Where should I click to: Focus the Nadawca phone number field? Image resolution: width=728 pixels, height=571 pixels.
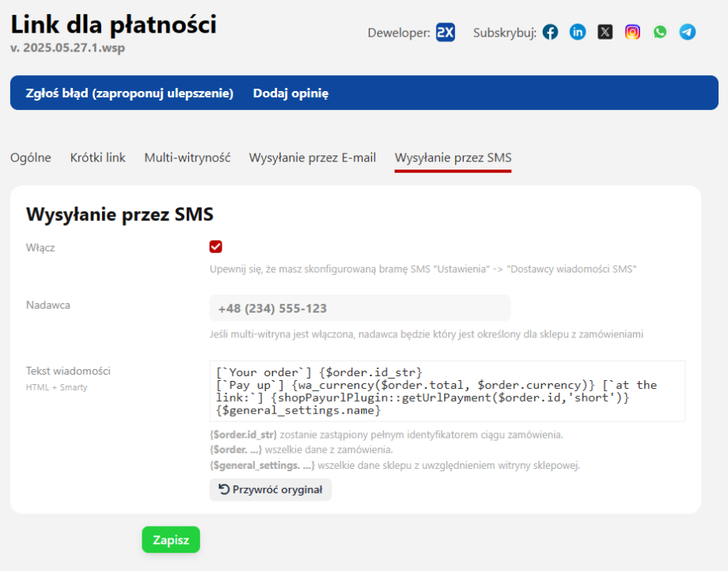tap(360, 308)
